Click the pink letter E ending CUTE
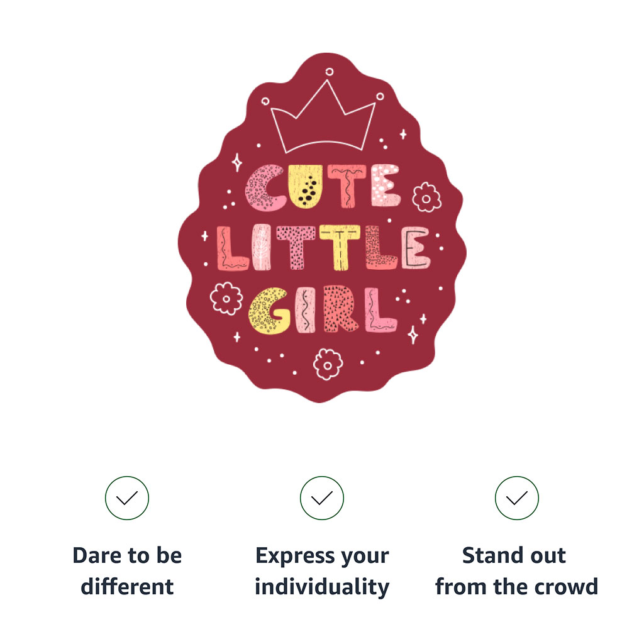Viewport: 644px width, 644px height. [x=384, y=186]
